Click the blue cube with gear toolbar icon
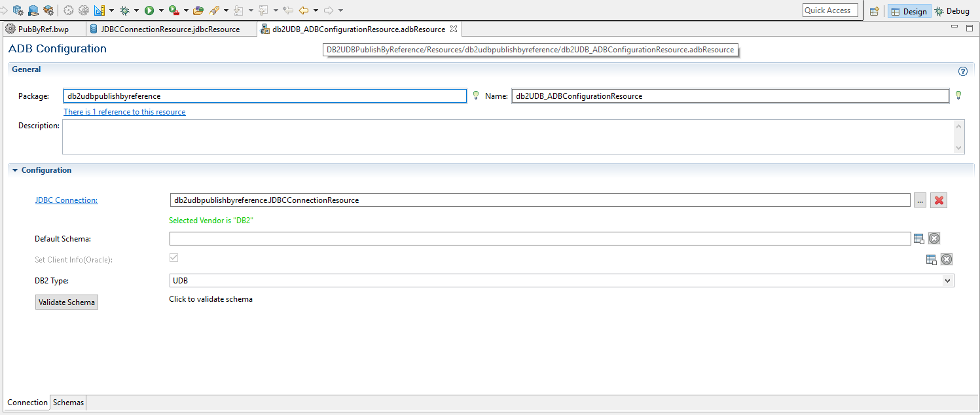The image size is (980, 415). coord(18,10)
